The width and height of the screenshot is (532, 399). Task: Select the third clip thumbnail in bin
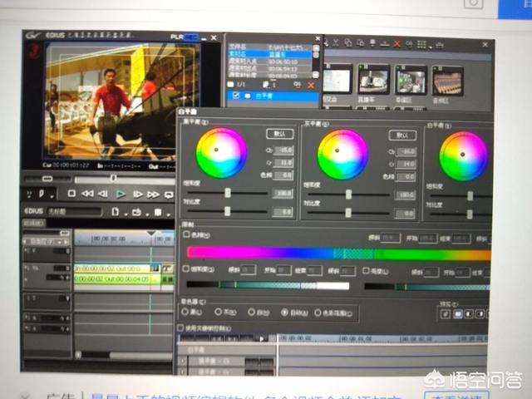411,81
